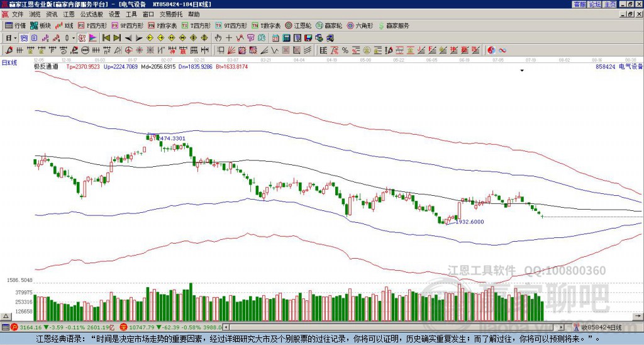Click the 1932.6000 low price label
The height and width of the screenshot is (345, 644).
click(469, 222)
